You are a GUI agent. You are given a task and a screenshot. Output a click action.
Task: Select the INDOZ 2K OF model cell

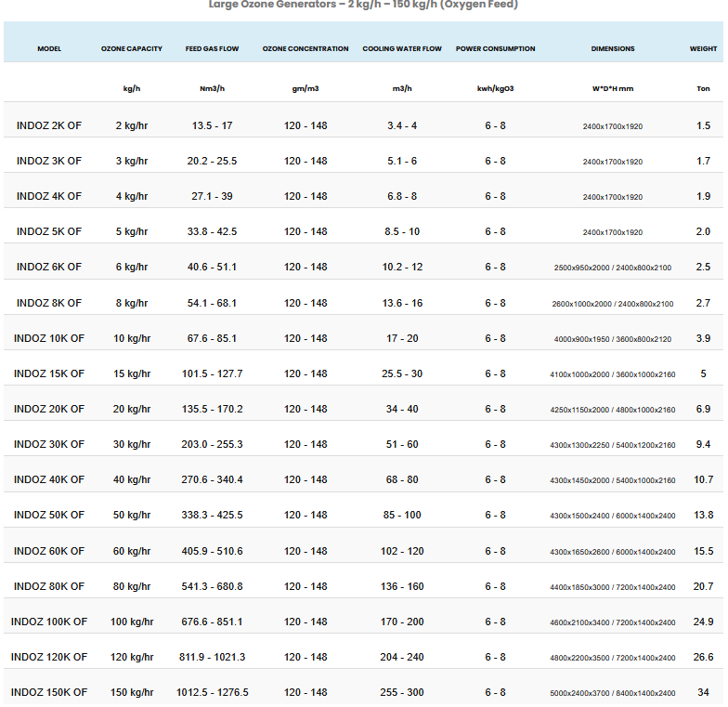click(x=49, y=125)
